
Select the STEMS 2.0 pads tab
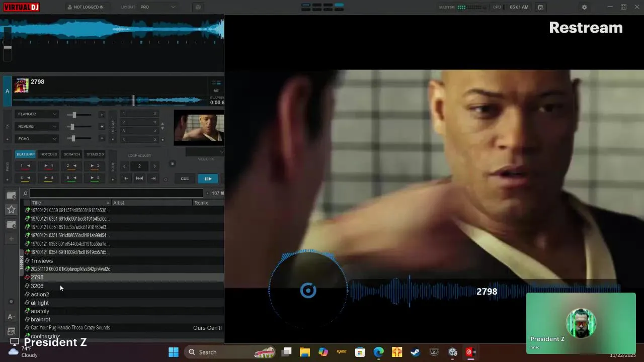click(x=95, y=154)
